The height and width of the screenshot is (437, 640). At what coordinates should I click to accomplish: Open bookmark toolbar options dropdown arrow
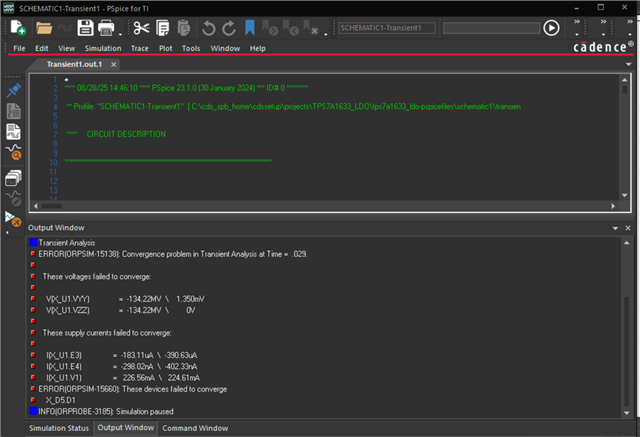click(x=326, y=34)
